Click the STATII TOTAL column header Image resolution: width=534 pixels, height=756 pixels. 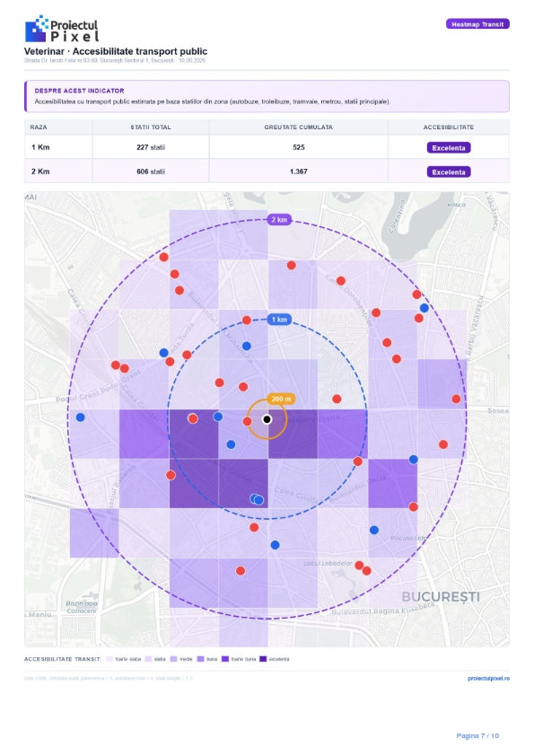[x=151, y=127]
